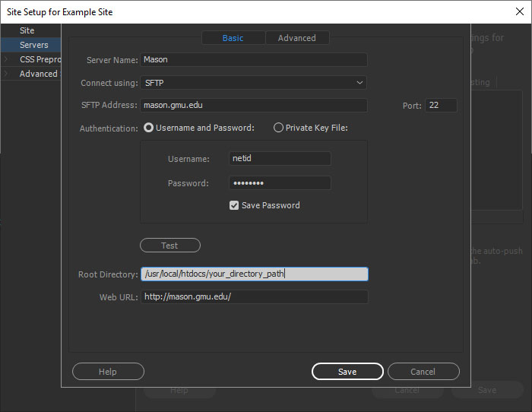Cancel the server settings dialog
The width and height of the screenshot is (532, 412).
click(x=423, y=372)
